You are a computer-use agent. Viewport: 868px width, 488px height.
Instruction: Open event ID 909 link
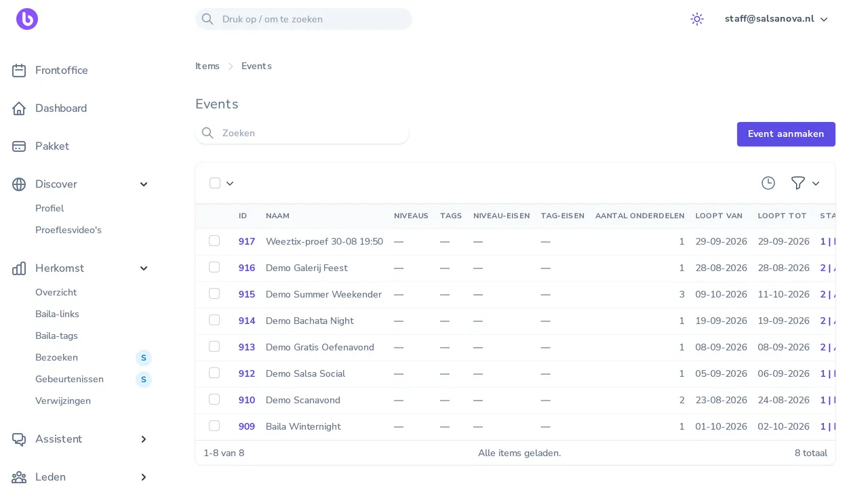247,426
